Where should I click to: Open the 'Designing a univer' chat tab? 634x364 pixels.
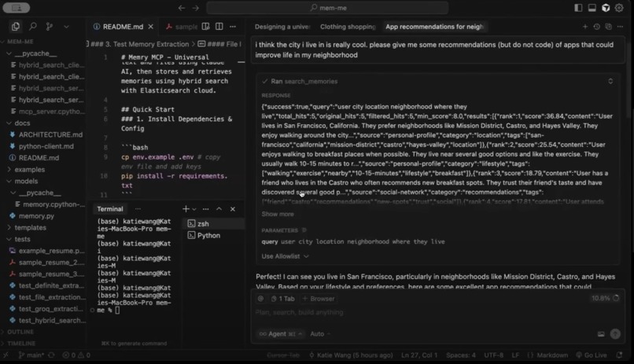pyautogui.click(x=282, y=27)
